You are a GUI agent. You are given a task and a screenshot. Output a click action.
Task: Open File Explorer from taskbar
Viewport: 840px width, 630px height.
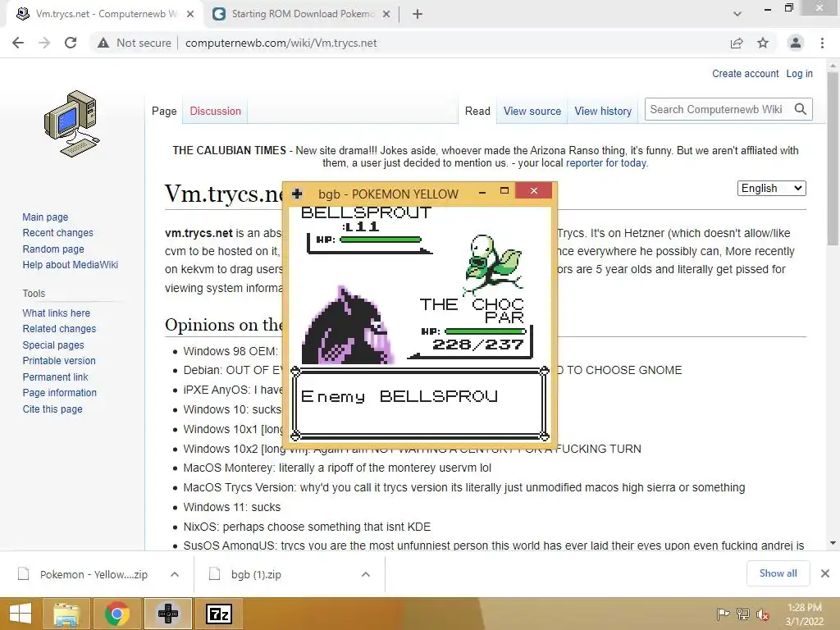point(66,614)
